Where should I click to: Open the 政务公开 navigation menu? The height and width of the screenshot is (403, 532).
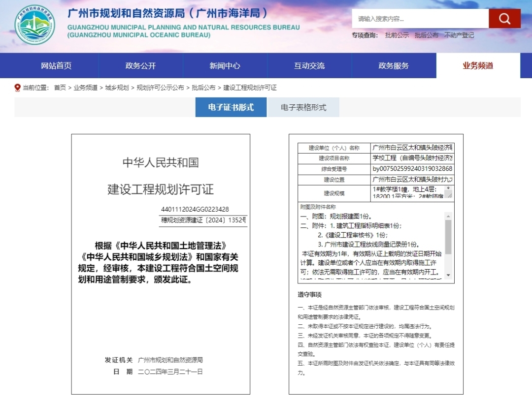[x=140, y=65]
